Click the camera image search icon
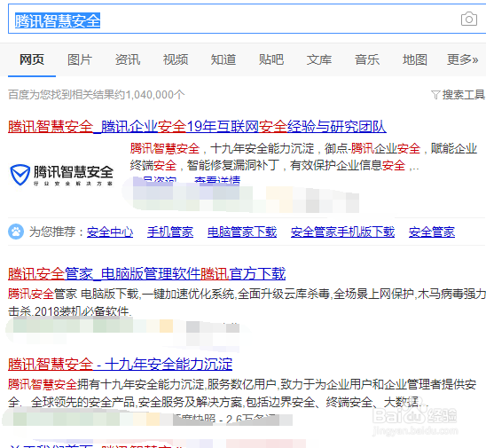The image size is (486, 448). click(468, 20)
